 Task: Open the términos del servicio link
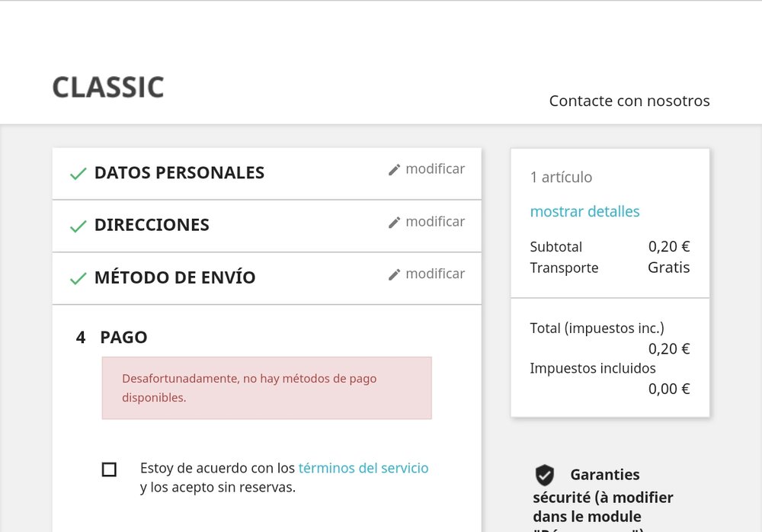click(363, 468)
